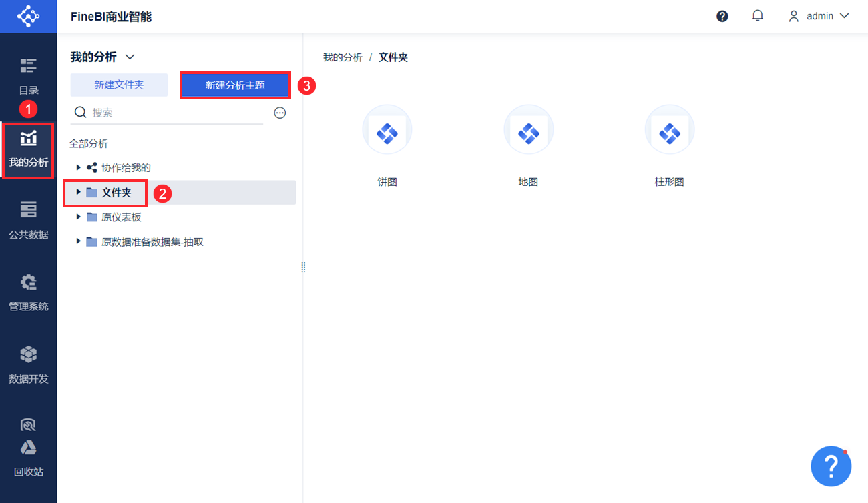Click the FineBI logo icon
The width and height of the screenshot is (868, 503).
pos(28,16)
